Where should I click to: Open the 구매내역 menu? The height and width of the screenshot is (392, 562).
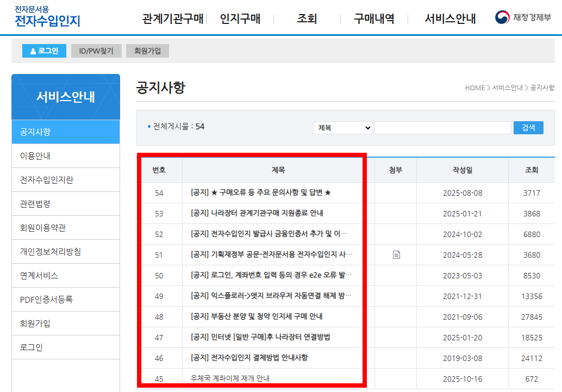coord(376,18)
